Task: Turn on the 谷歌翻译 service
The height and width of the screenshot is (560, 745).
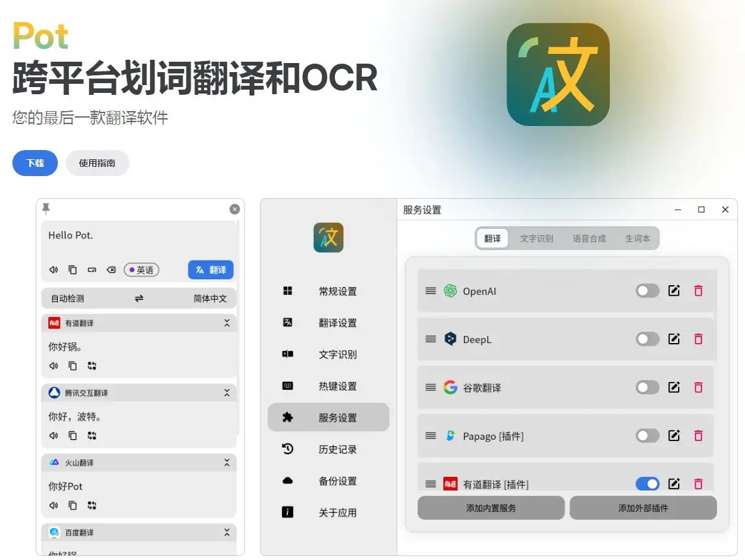Action: [x=647, y=387]
